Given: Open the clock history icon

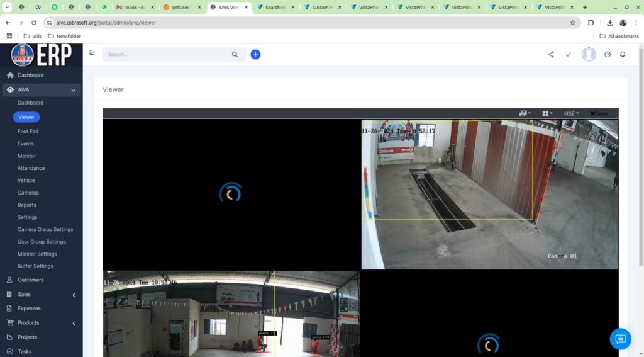Looking at the screenshot, I should pyautogui.click(x=608, y=55).
